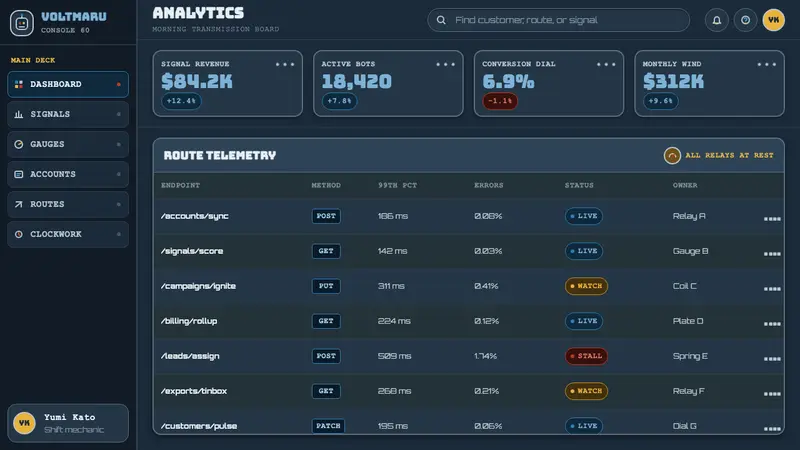Open row actions for /campaigns/ignite
Viewport: 800px width, 450px height.
coord(772,289)
